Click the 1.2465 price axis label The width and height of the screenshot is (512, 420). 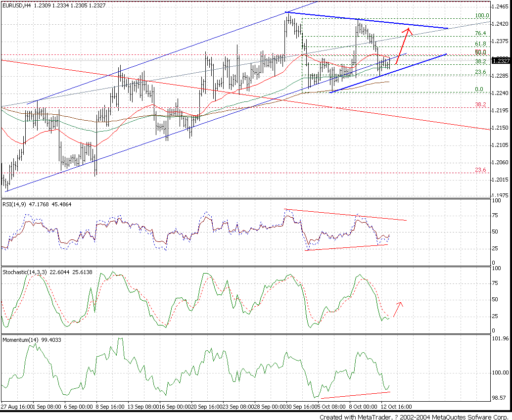501,6
